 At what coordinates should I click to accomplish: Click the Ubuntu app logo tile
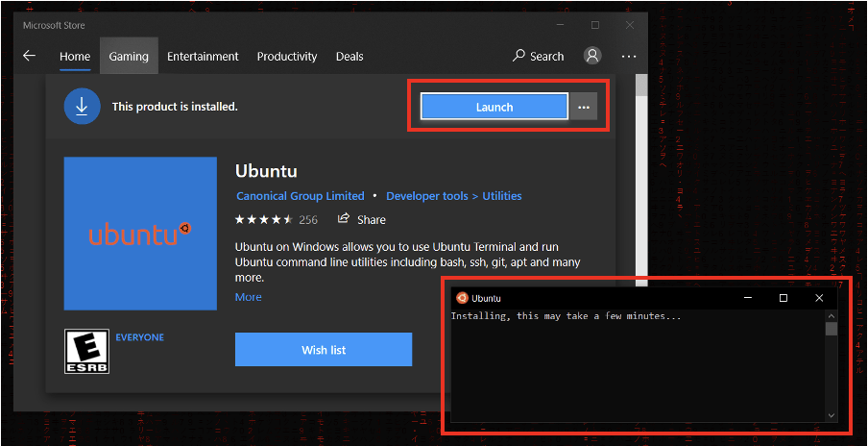pos(140,234)
